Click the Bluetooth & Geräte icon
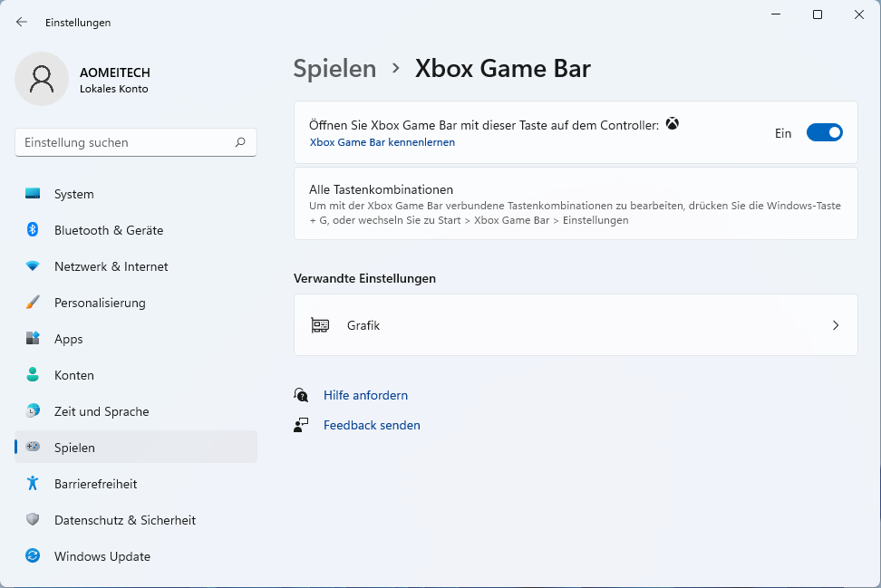Viewport: 881px width, 588px height. click(33, 230)
